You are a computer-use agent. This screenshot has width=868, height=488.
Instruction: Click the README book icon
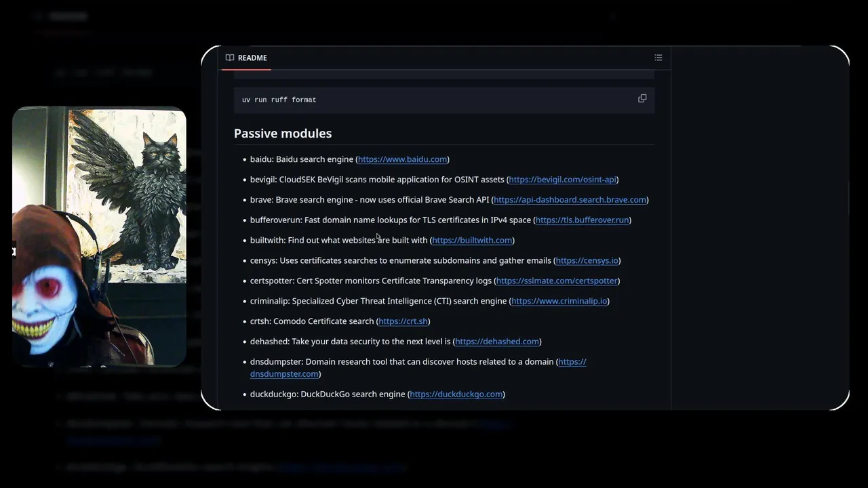[230, 58]
